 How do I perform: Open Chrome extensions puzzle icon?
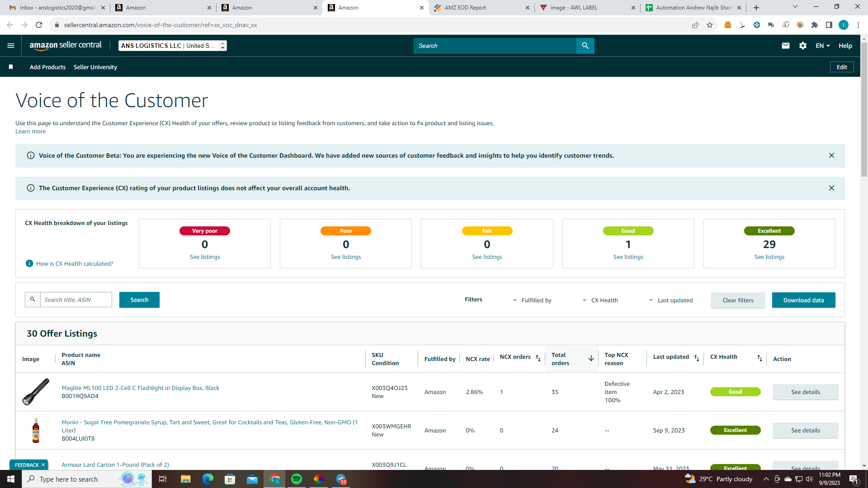pyautogui.click(x=815, y=25)
